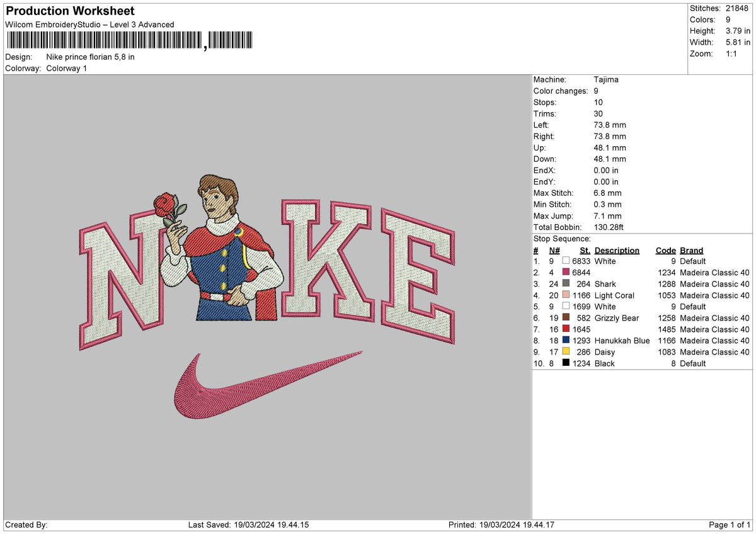Expand the Brand column header

pos(691,250)
